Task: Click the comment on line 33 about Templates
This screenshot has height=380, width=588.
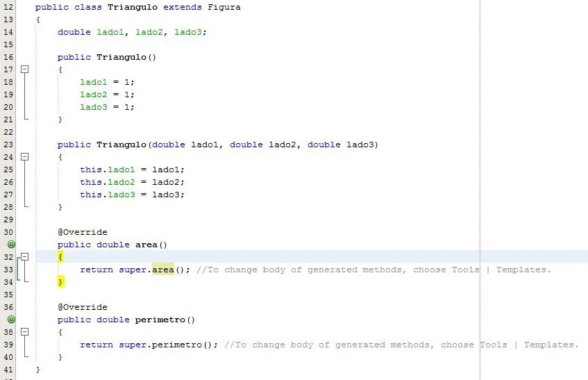Action: tap(373, 270)
